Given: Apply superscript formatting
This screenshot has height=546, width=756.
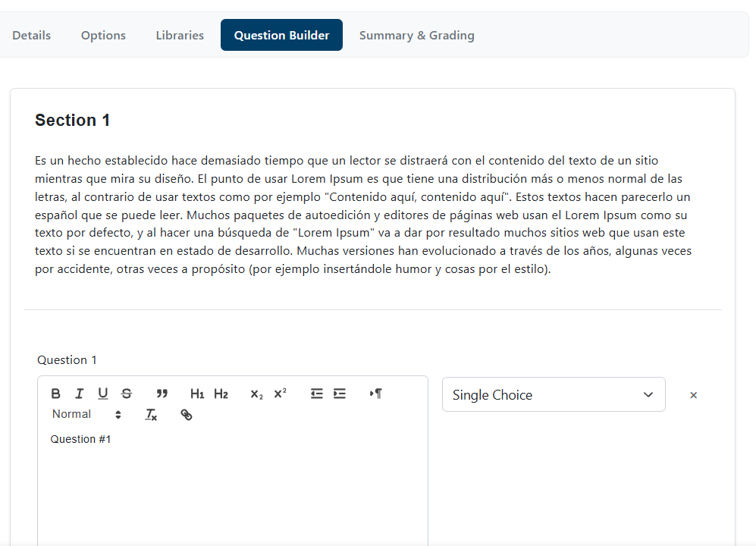Looking at the screenshot, I should (280, 394).
